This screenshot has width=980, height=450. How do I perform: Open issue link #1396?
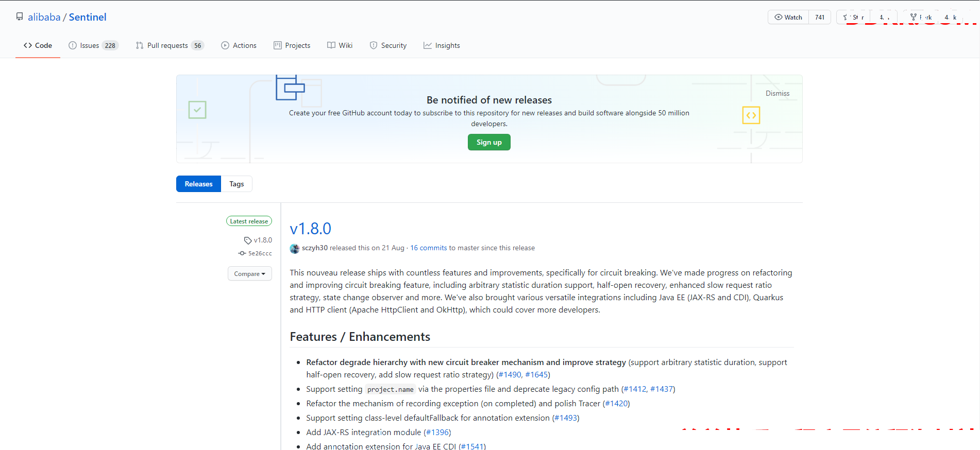pyautogui.click(x=437, y=432)
